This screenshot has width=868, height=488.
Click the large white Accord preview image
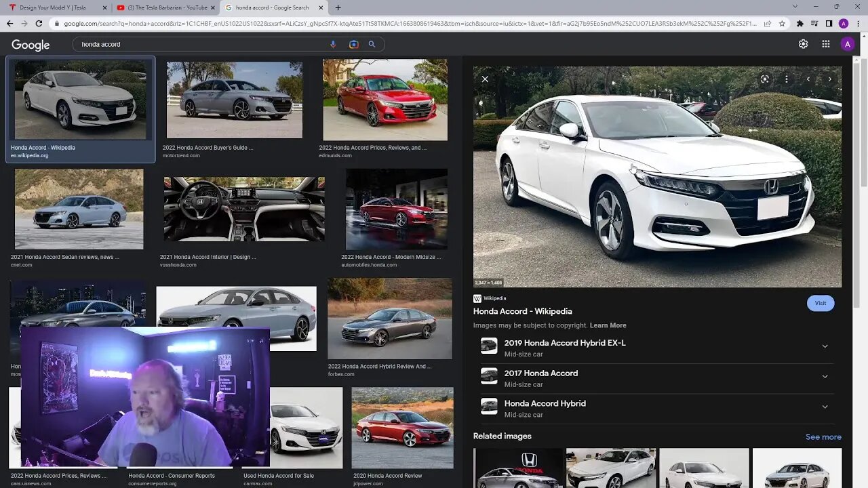[x=657, y=176]
